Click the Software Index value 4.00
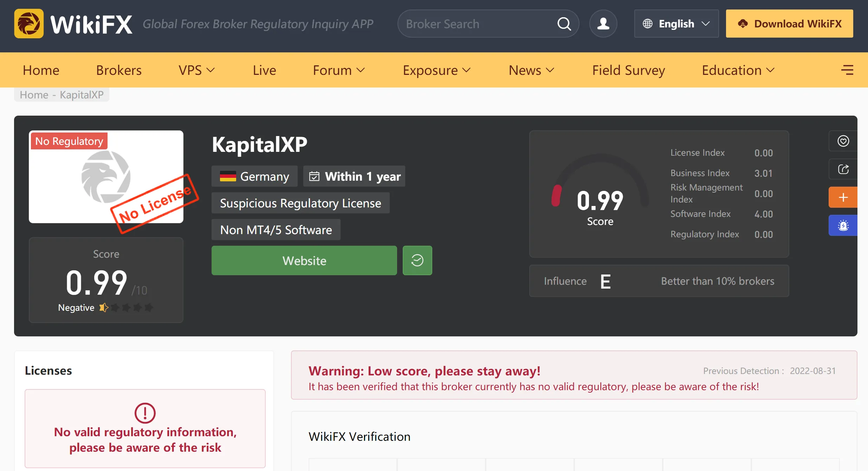The image size is (868, 471). (x=764, y=214)
